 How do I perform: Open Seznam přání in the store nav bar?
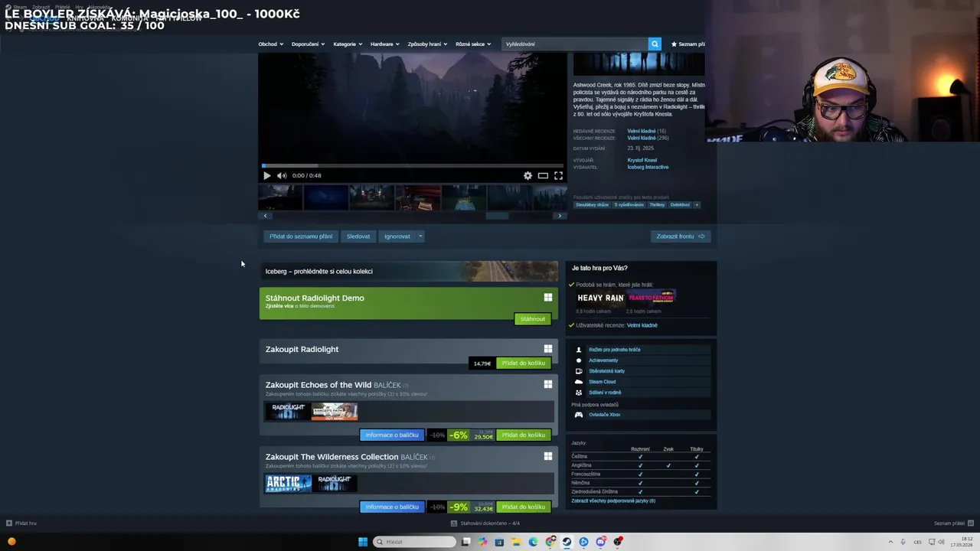tap(688, 44)
